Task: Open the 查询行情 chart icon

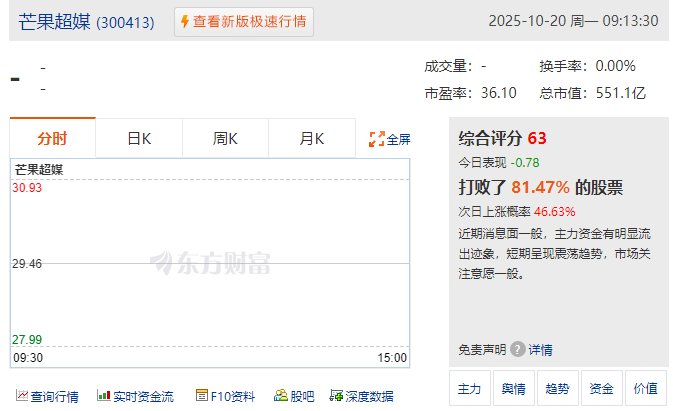Action: click(22, 396)
